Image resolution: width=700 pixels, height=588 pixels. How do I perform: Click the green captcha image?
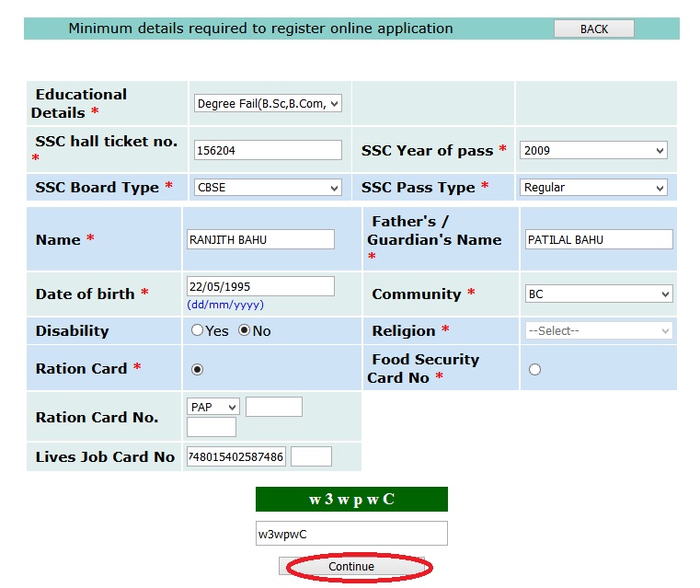click(x=351, y=500)
